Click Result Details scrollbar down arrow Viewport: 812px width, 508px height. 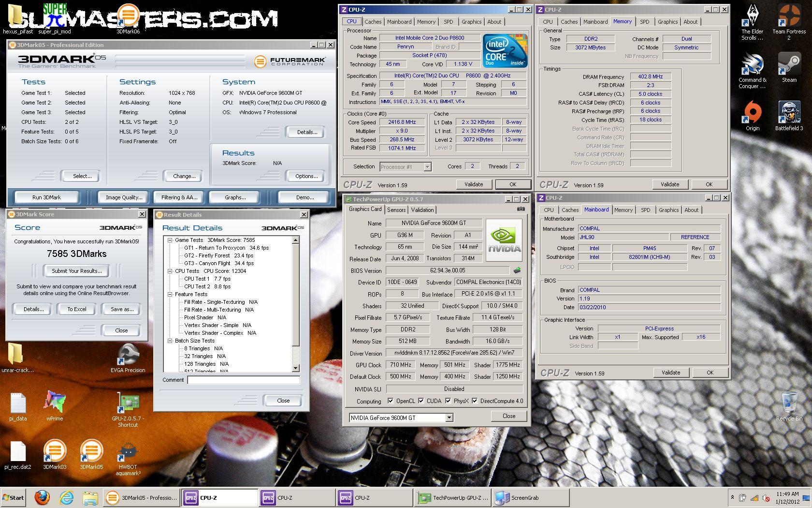(296, 368)
